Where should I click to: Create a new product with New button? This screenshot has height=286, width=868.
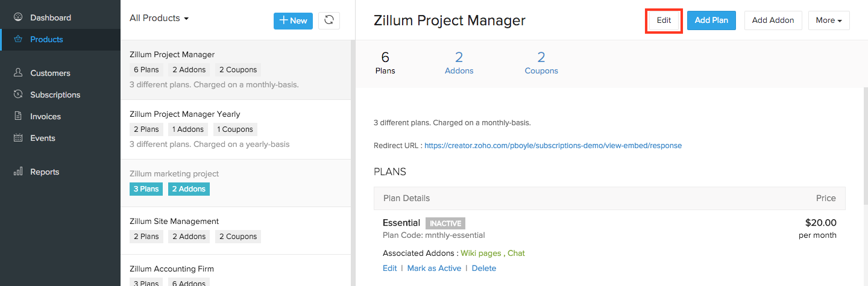coord(293,20)
